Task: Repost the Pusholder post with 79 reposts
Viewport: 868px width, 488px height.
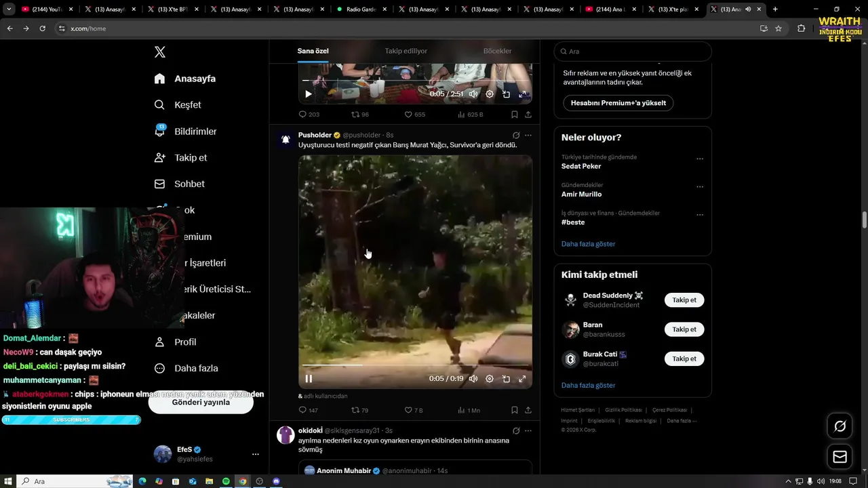Action: [359, 410]
